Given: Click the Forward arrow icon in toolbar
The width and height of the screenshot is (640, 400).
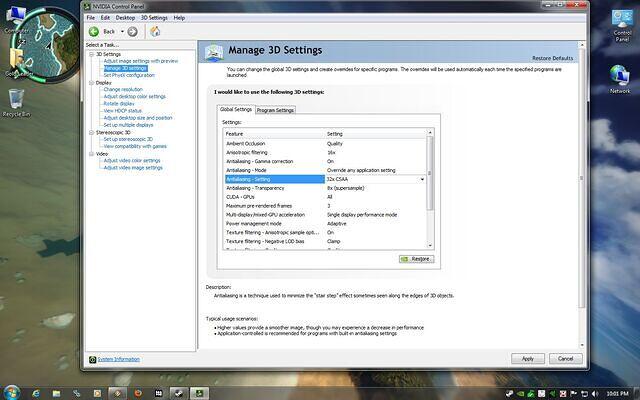Looking at the screenshot, I should 132,31.
